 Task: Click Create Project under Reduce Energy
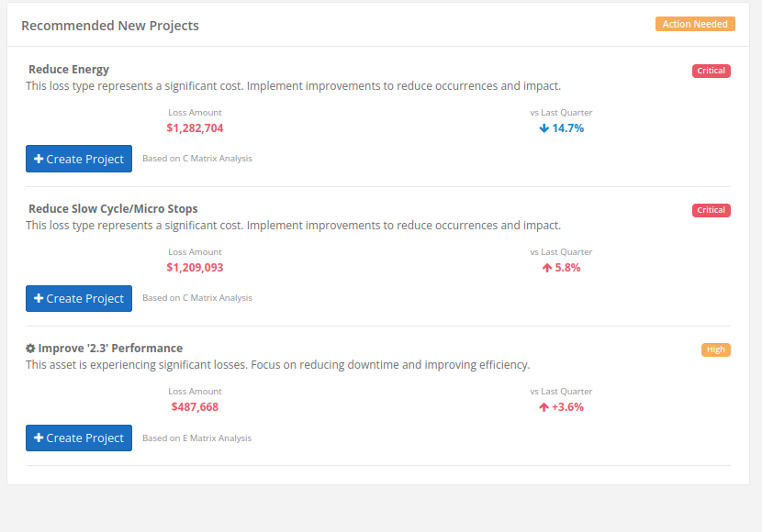(x=79, y=158)
